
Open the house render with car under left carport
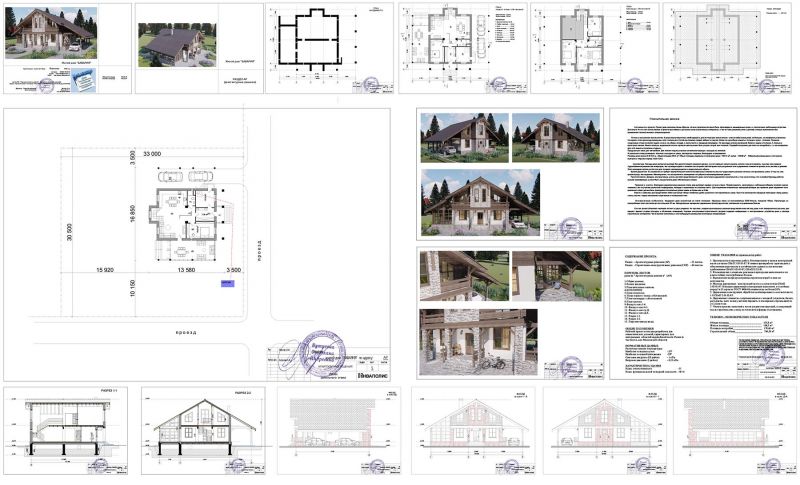click(x=464, y=138)
